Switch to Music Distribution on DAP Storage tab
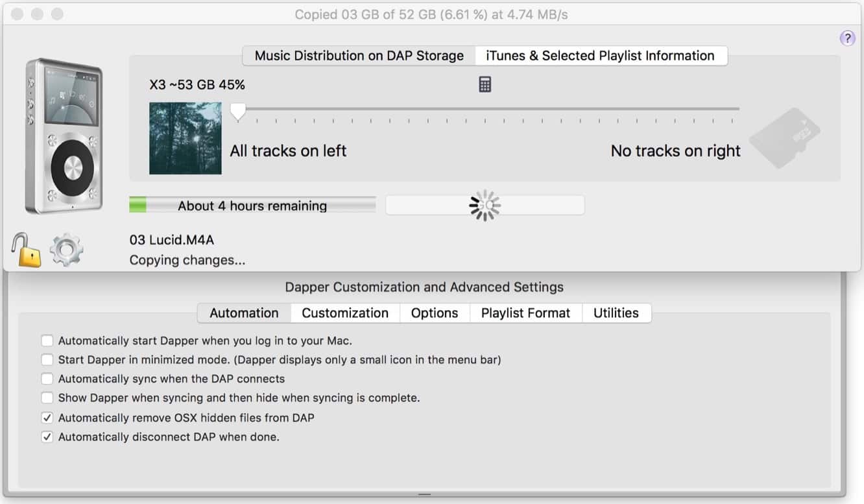The height and width of the screenshot is (504, 864). [x=359, y=56]
